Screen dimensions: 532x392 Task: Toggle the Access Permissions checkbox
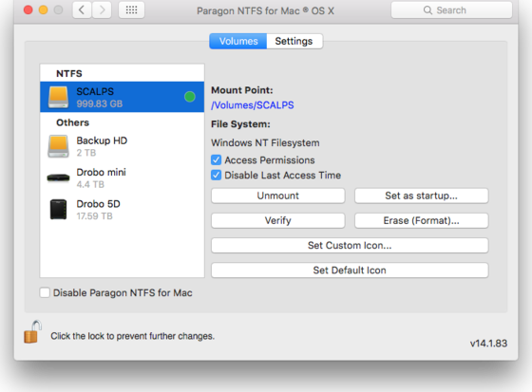click(217, 159)
